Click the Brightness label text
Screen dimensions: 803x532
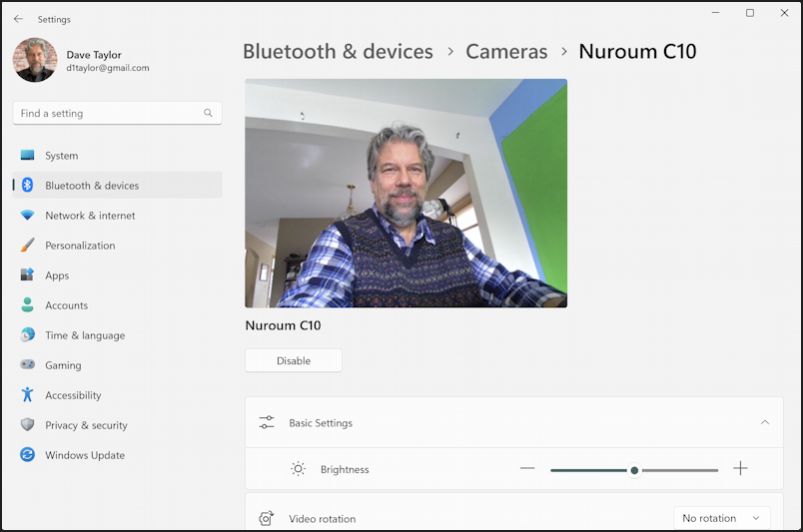pos(345,469)
